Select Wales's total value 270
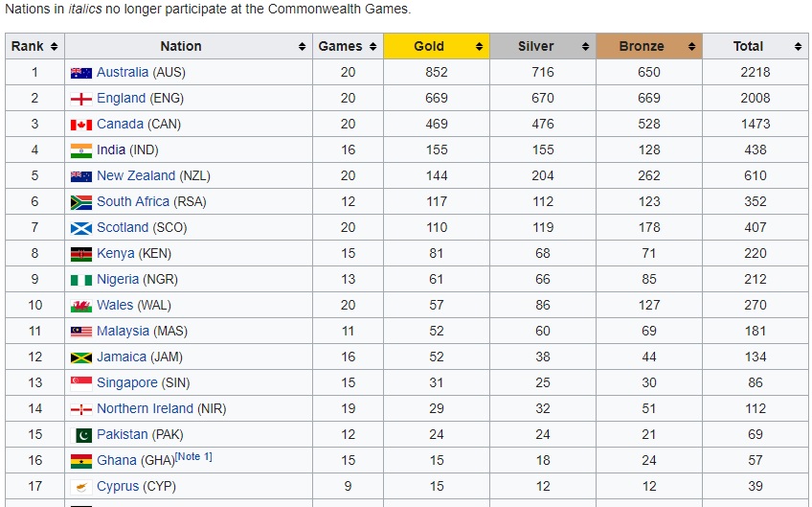The width and height of the screenshot is (812, 507). click(756, 305)
